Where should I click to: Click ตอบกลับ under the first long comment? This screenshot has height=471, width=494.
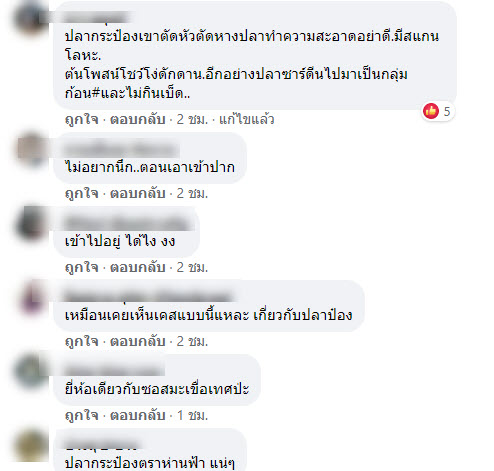tap(138, 119)
